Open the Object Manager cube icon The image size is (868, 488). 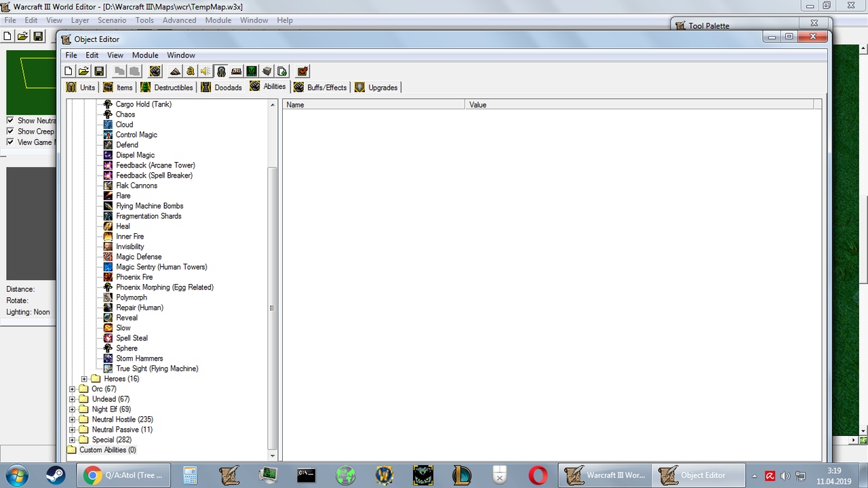pos(267,71)
